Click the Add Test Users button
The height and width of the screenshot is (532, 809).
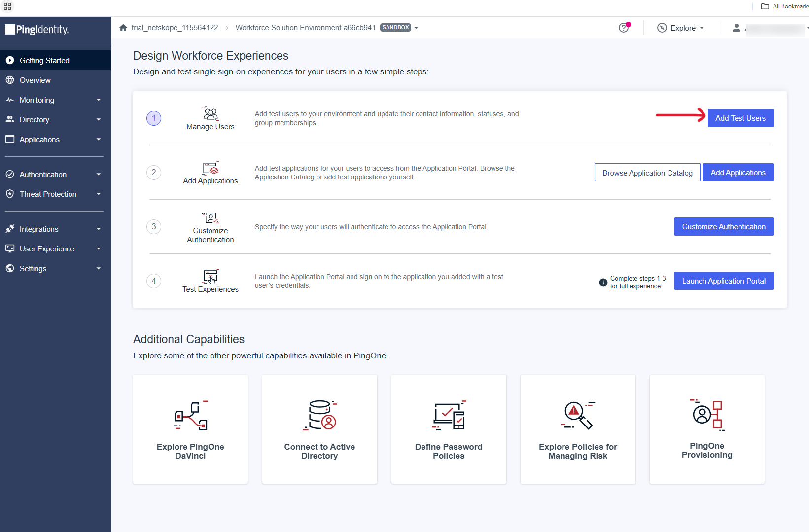pos(740,118)
